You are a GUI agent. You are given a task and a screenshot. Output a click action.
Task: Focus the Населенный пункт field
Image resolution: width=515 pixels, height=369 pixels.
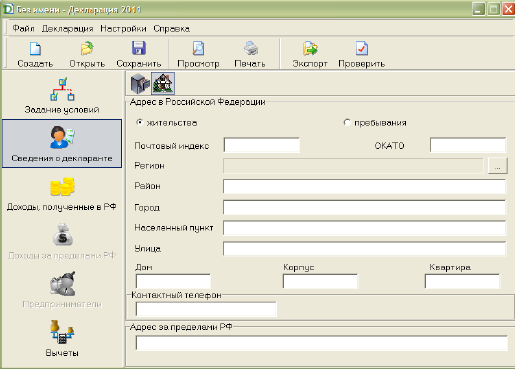[364, 228]
